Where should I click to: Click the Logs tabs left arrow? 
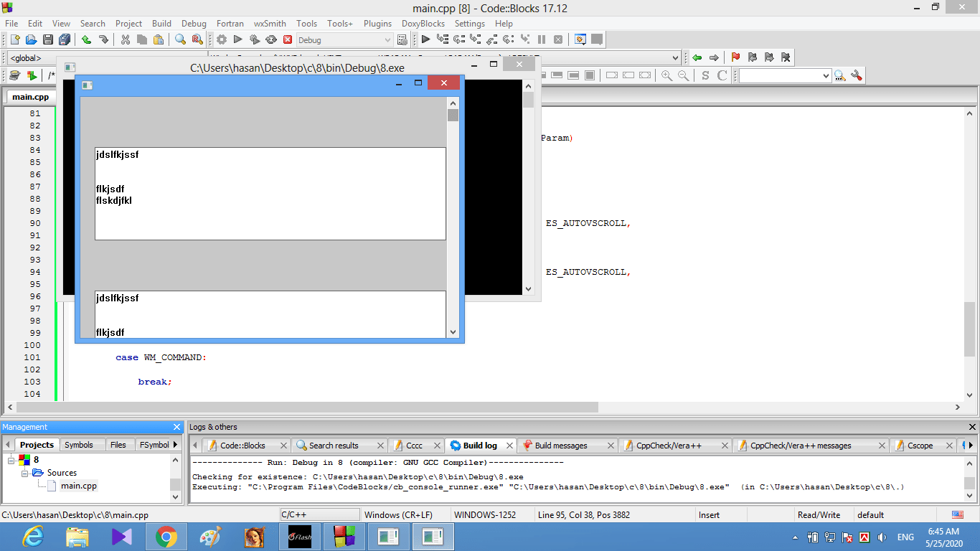click(194, 446)
